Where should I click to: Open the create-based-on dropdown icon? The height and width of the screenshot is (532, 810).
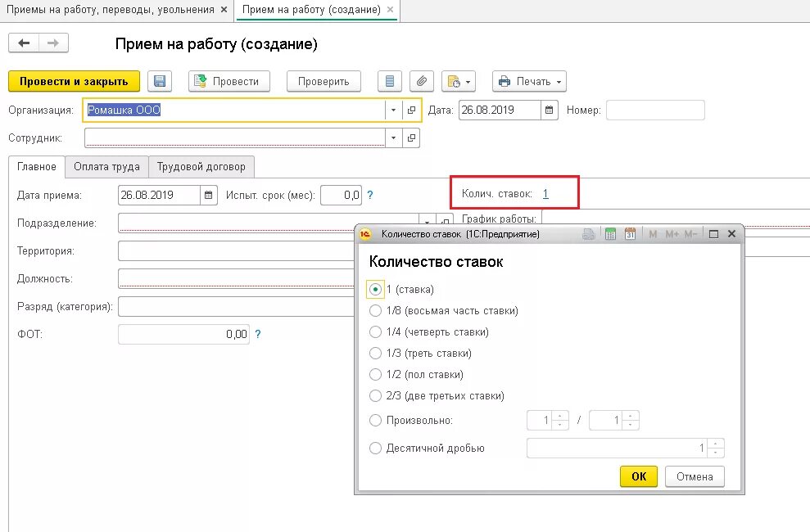pos(458,82)
